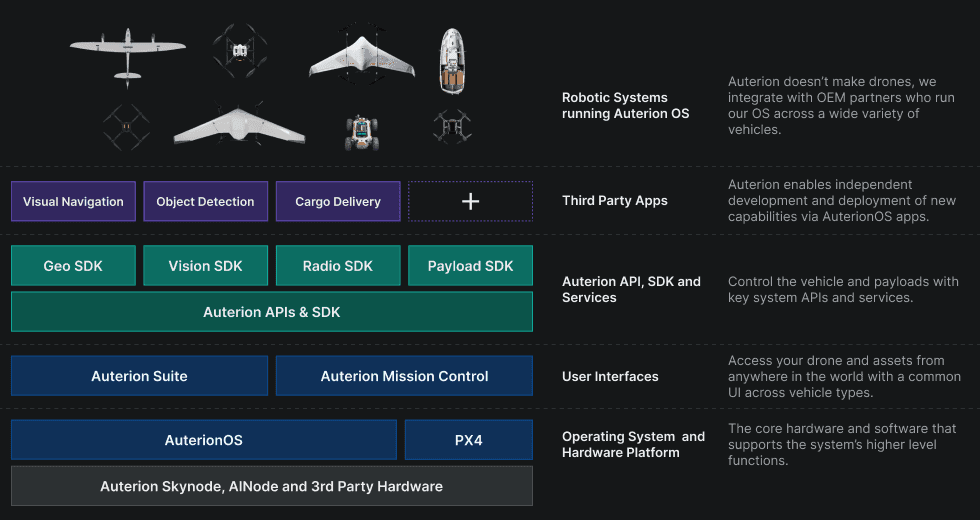Select the Vision SDK block

[206, 266]
